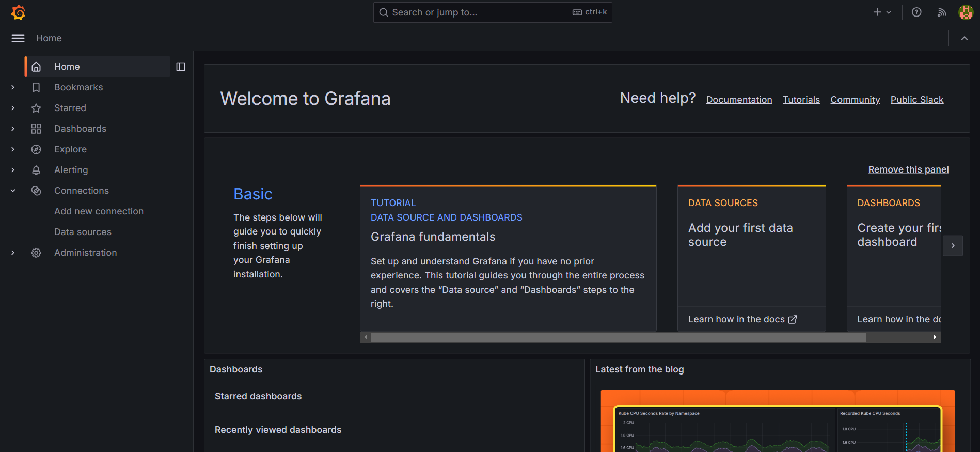Expand the Alerting section chevron
The height and width of the screenshot is (452, 980).
tap(13, 170)
